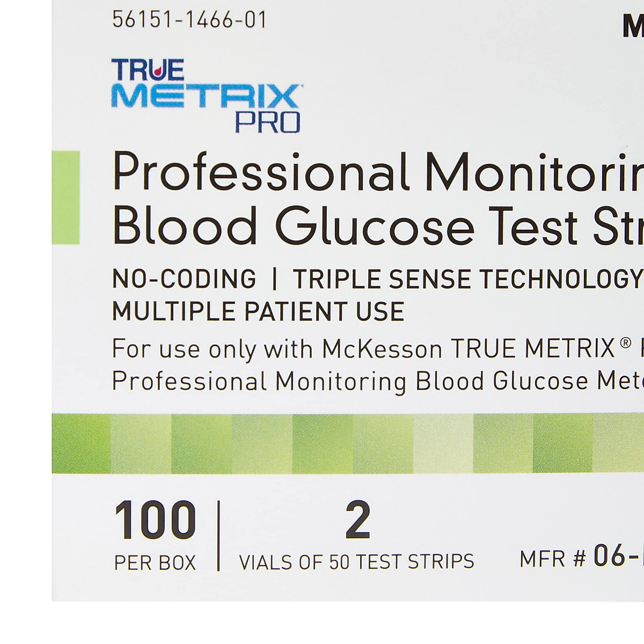Click the vertical divider after 100
Screen dimensions: 644x644
pos(218,536)
